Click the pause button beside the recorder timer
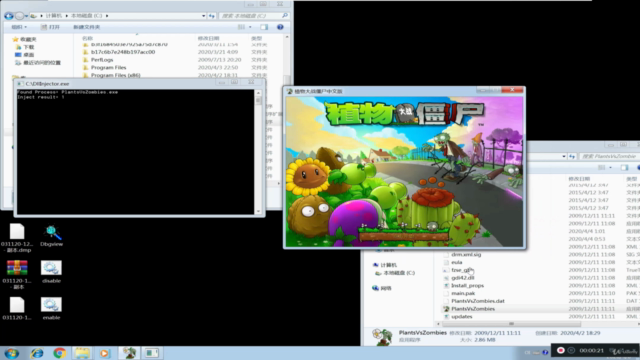640x360 pixels. coord(571,350)
